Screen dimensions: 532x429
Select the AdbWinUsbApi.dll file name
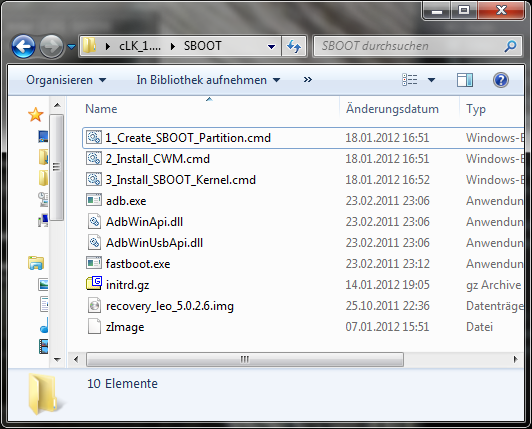point(154,243)
